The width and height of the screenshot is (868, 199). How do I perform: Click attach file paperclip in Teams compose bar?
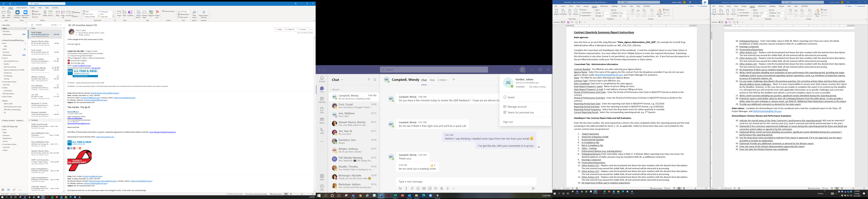pyautogui.click(x=412, y=189)
